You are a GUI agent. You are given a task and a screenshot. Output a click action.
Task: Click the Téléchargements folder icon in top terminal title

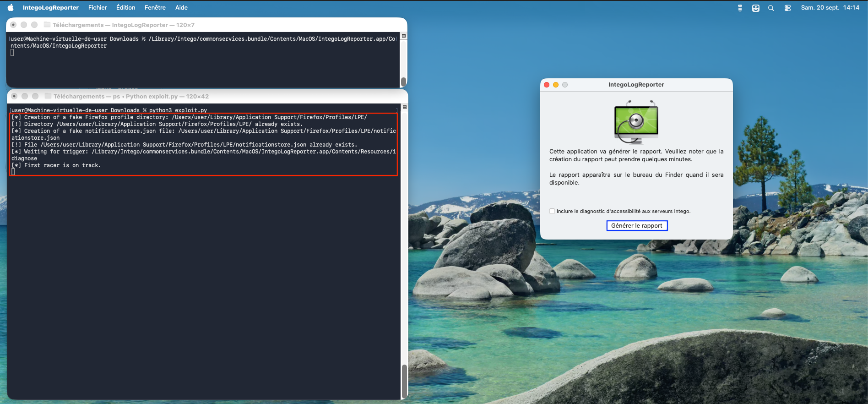(47, 25)
